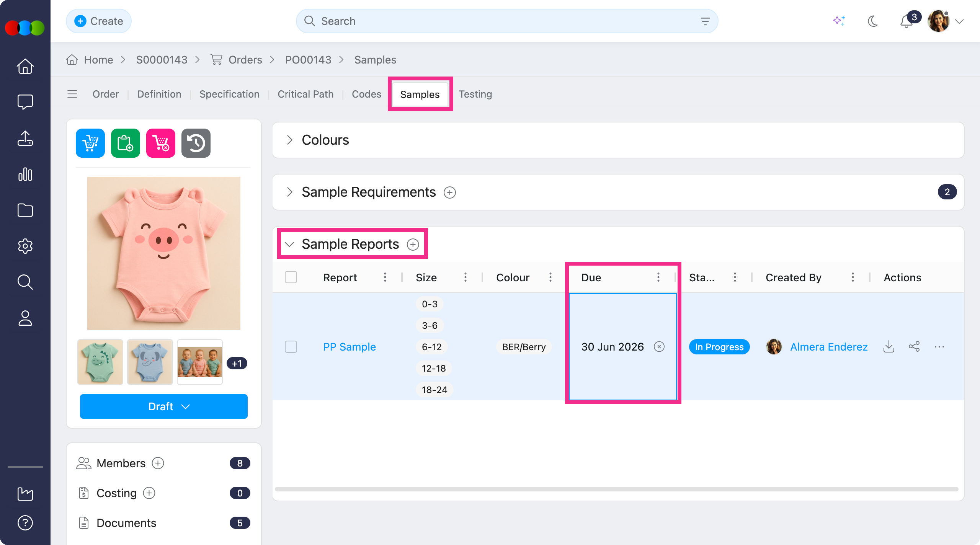Click the pink cancel cart icon
Image resolution: width=980 pixels, height=545 pixels.
click(161, 143)
